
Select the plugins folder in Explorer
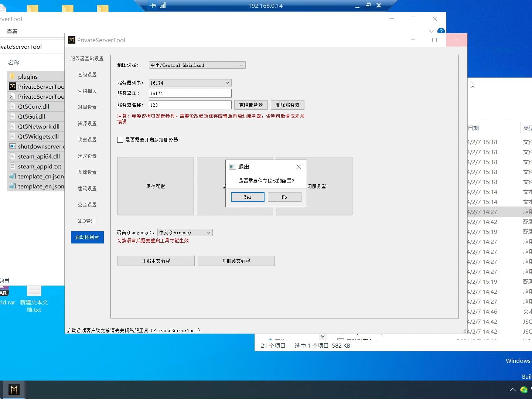[x=28, y=76]
